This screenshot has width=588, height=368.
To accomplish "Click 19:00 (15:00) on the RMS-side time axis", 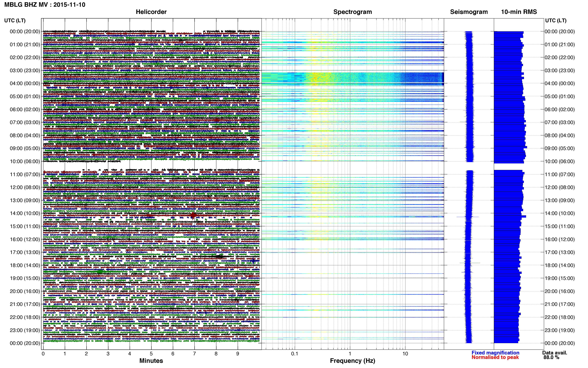I will (560, 278).
